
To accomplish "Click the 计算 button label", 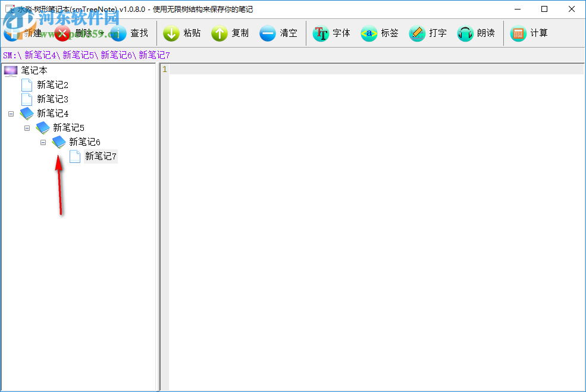I will (539, 33).
